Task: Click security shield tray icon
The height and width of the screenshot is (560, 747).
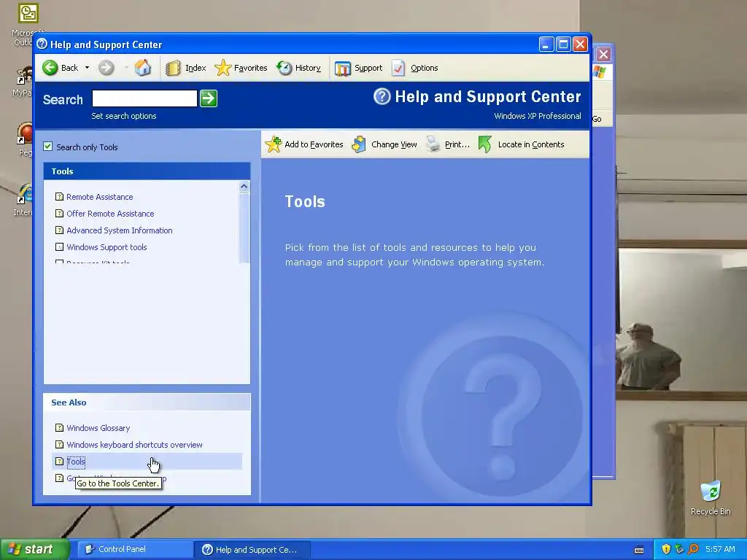Action: tap(666, 549)
